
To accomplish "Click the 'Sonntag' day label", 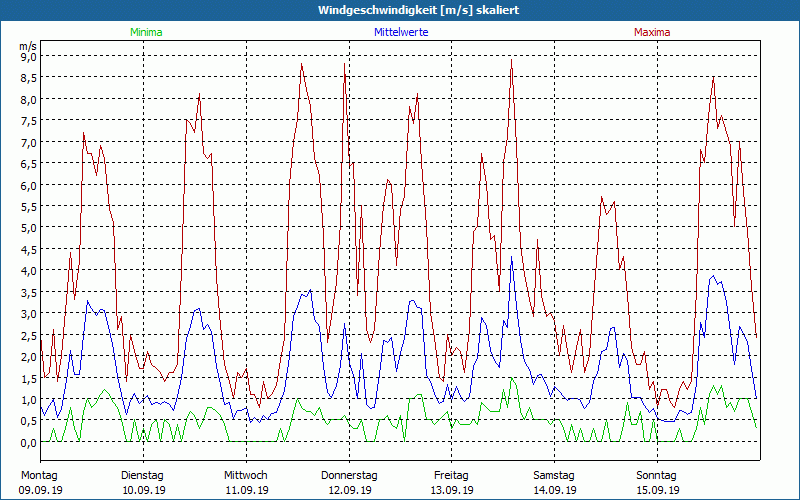I will pos(657,476).
